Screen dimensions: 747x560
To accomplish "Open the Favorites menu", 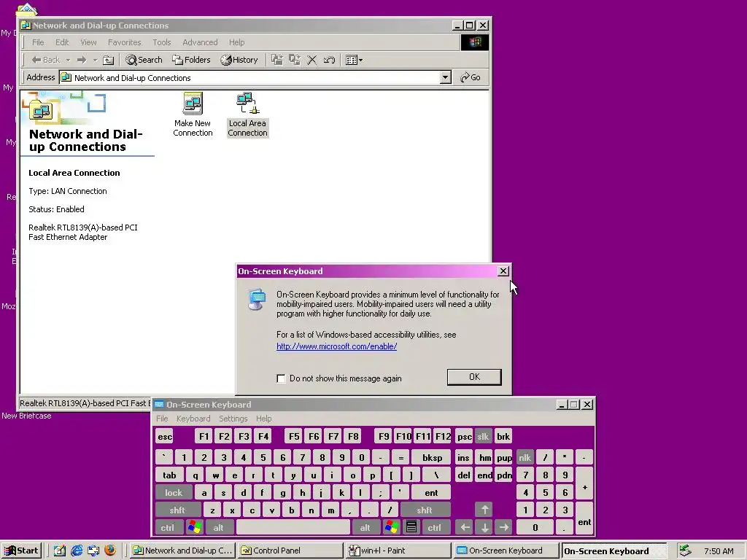I will pyautogui.click(x=124, y=42).
